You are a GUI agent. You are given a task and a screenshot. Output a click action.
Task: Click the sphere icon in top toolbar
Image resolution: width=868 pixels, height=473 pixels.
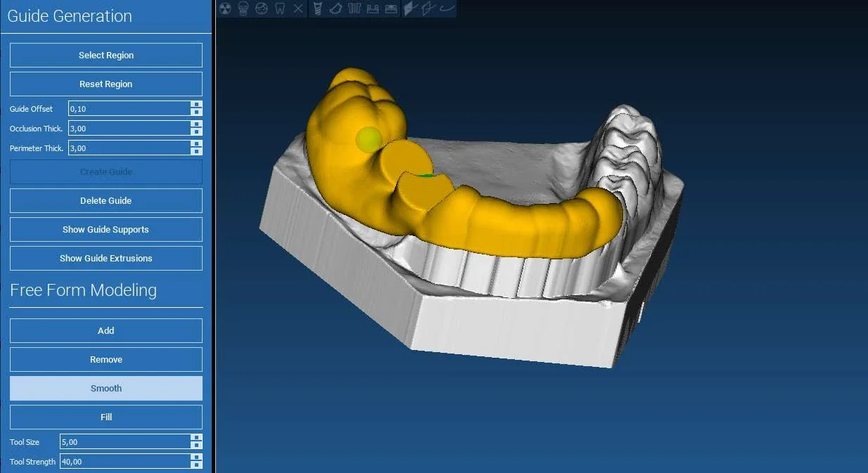262,8
